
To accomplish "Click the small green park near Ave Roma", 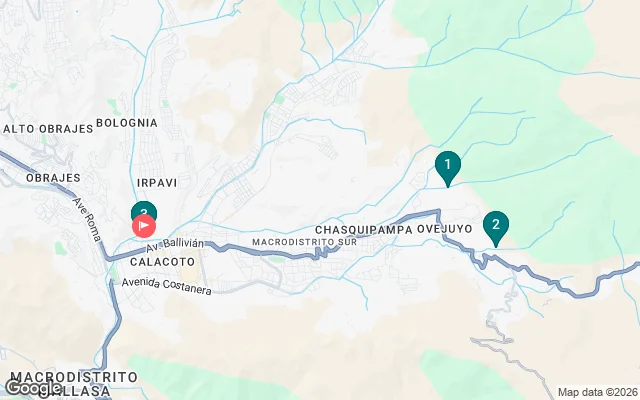I will [x=60, y=248].
